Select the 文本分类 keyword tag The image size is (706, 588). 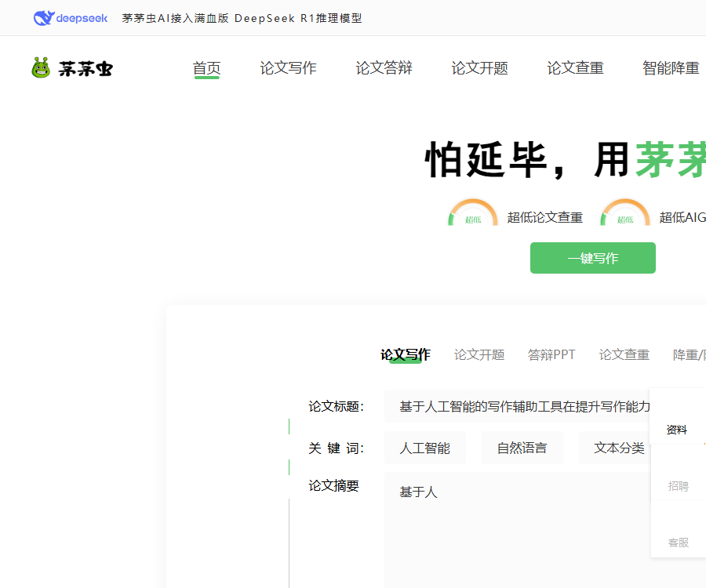click(x=614, y=448)
